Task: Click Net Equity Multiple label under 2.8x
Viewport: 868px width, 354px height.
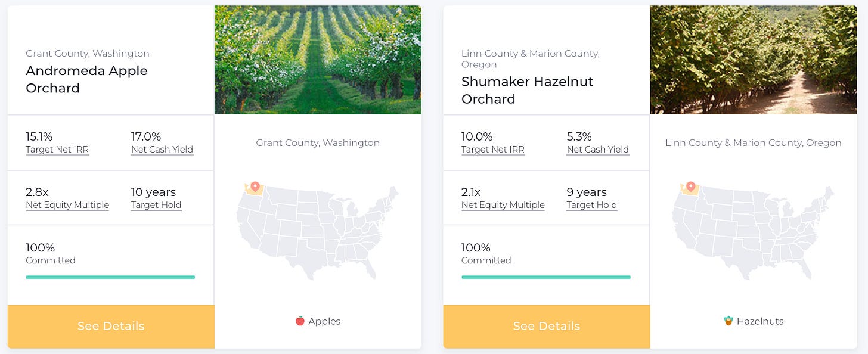Action: pos(67,205)
